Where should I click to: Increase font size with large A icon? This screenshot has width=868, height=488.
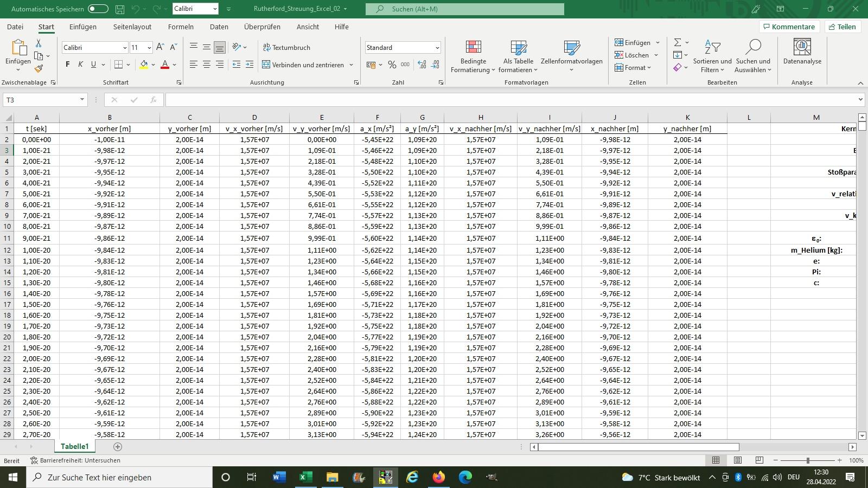pos(160,47)
